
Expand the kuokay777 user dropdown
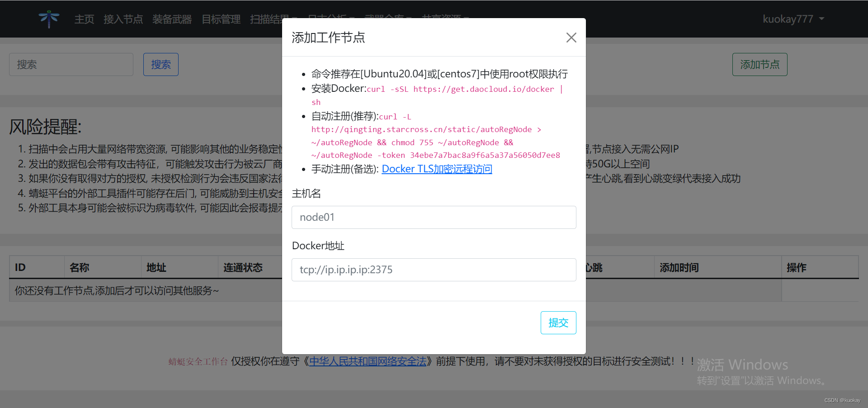(793, 19)
